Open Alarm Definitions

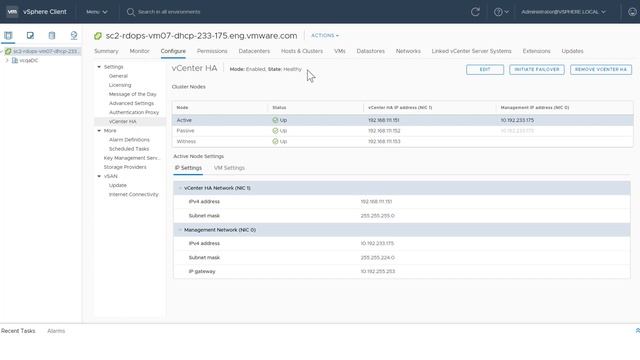(129, 140)
